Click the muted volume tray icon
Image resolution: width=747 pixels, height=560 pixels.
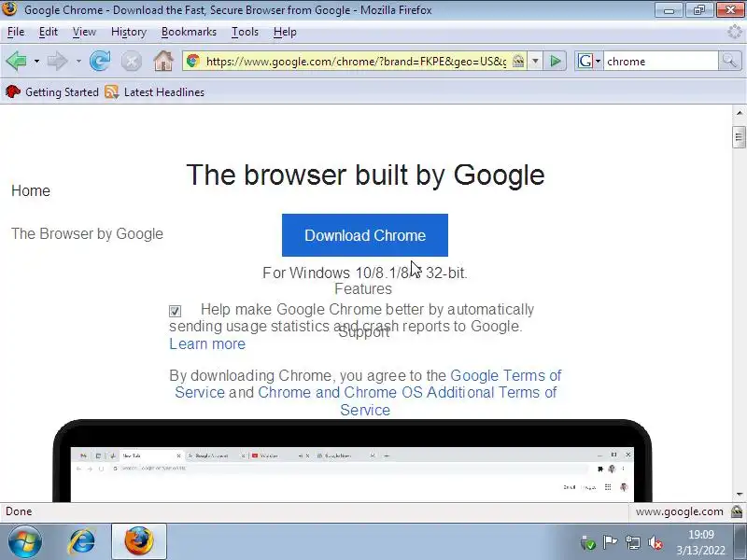(655, 542)
